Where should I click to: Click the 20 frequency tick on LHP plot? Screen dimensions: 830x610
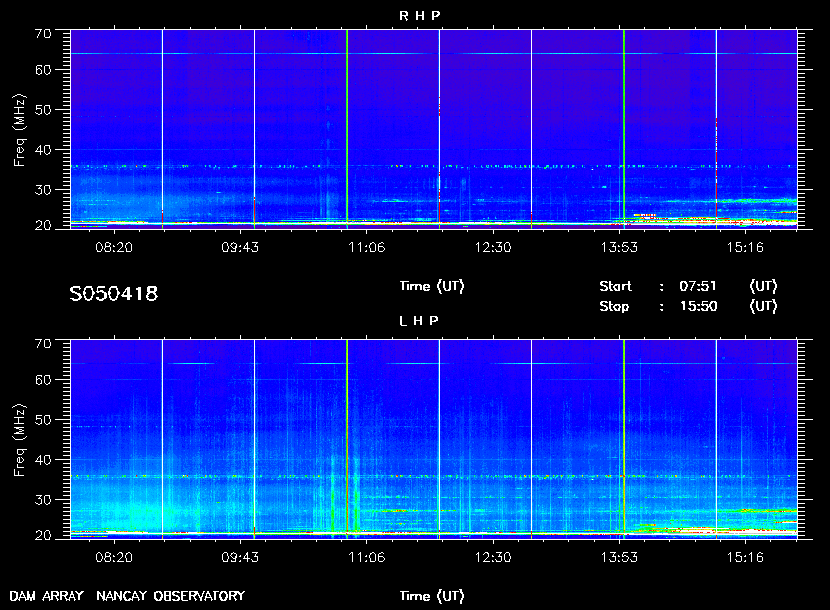[x=43, y=536]
